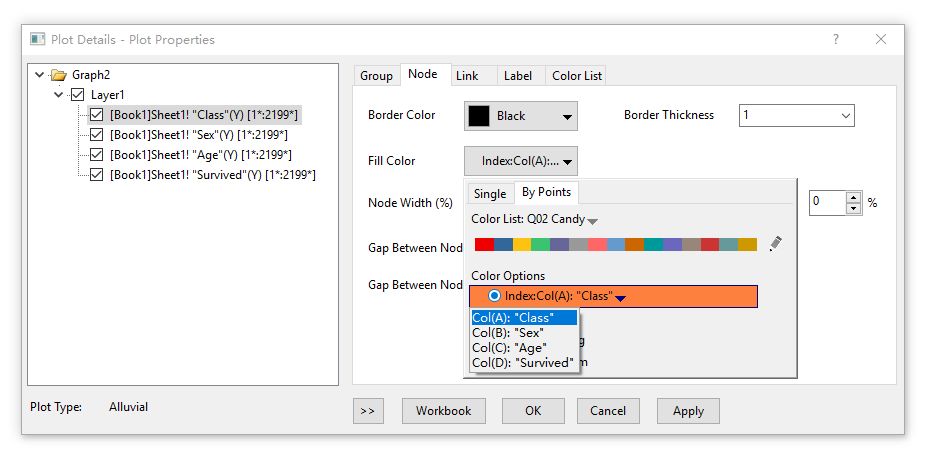Image resolution: width=925 pixels, height=459 pixels.
Task: Uncheck the "Class"(Y) plot checkbox
Action: [x=96, y=114]
